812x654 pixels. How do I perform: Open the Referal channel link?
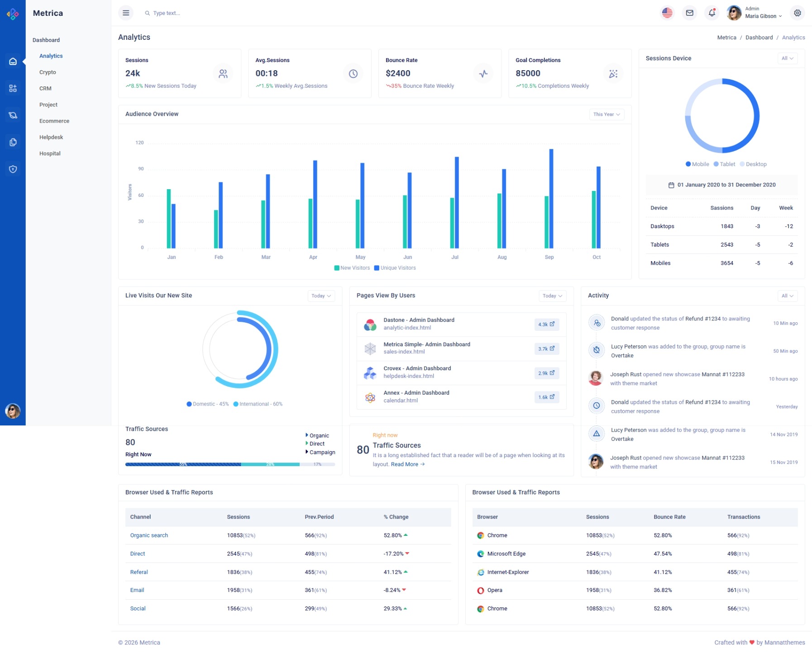(x=139, y=572)
